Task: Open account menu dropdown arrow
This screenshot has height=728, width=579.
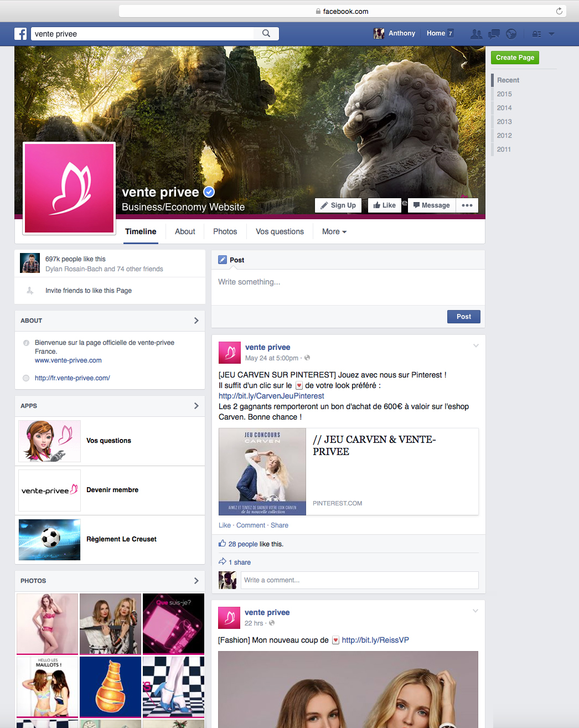Action: click(551, 34)
